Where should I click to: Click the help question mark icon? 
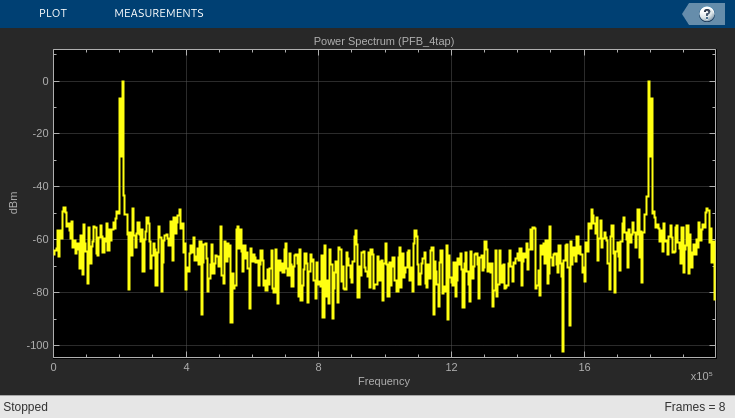tap(706, 14)
